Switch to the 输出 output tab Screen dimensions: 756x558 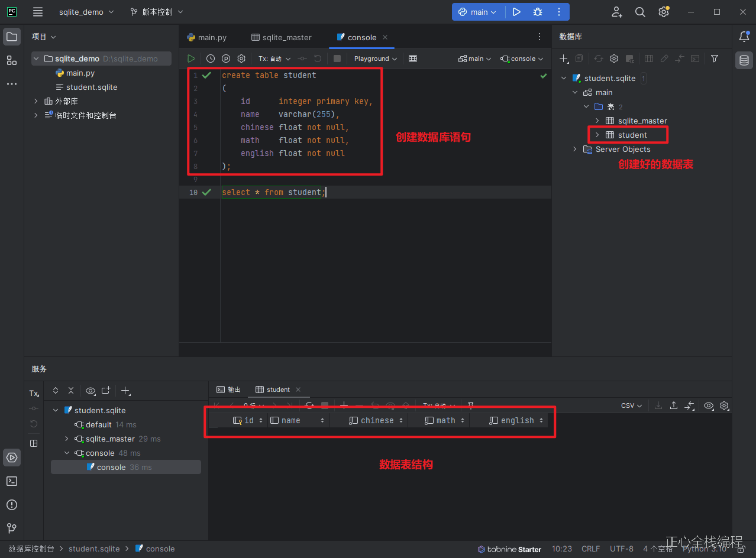point(228,390)
